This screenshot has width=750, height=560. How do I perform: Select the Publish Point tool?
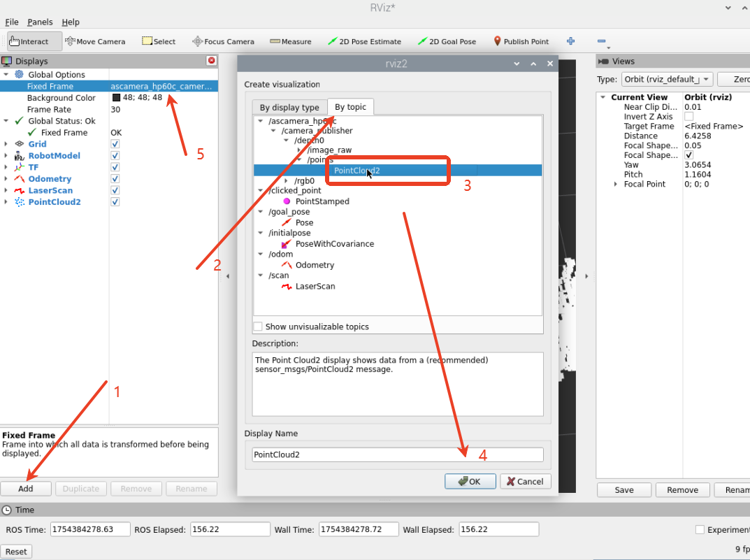[521, 41]
